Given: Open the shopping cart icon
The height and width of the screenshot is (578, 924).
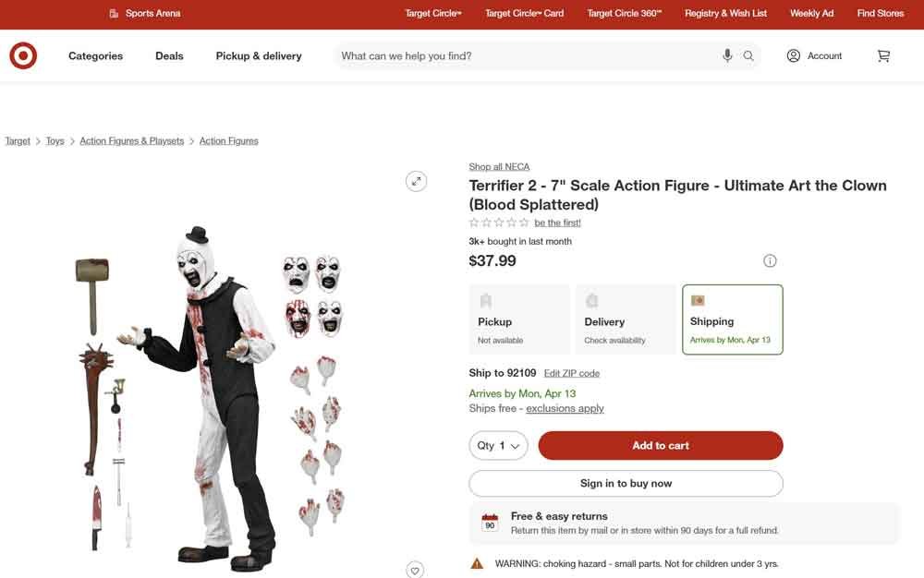Looking at the screenshot, I should tap(883, 56).
